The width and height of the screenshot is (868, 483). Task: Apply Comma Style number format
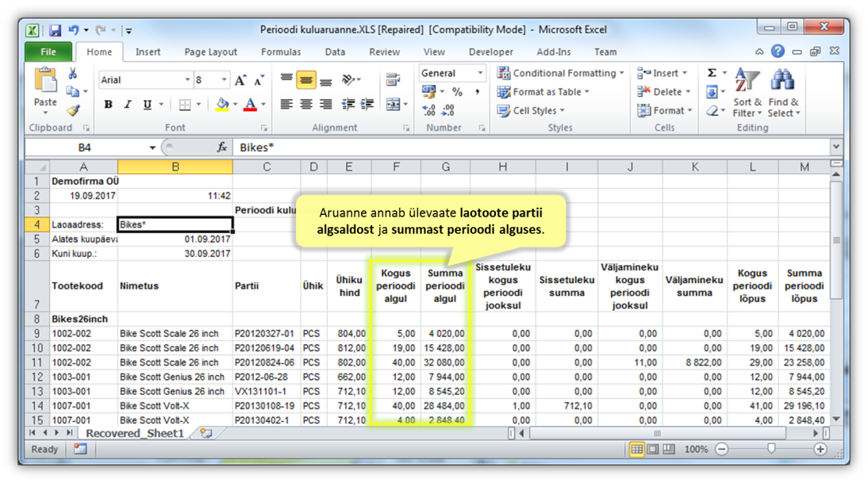(x=477, y=92)
